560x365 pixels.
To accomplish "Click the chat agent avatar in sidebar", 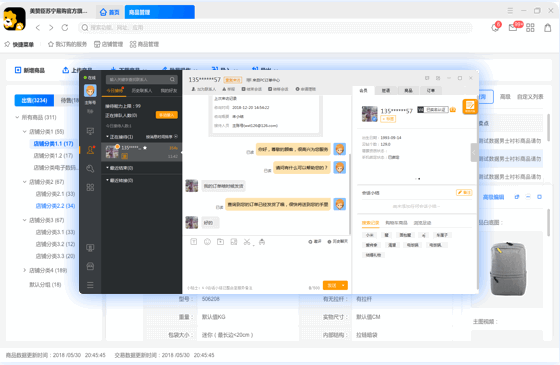I will point(90,91).
